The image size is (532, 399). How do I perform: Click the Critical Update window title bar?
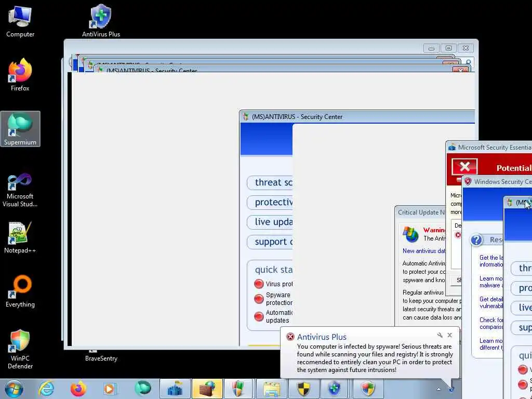[x=420, y=212]
